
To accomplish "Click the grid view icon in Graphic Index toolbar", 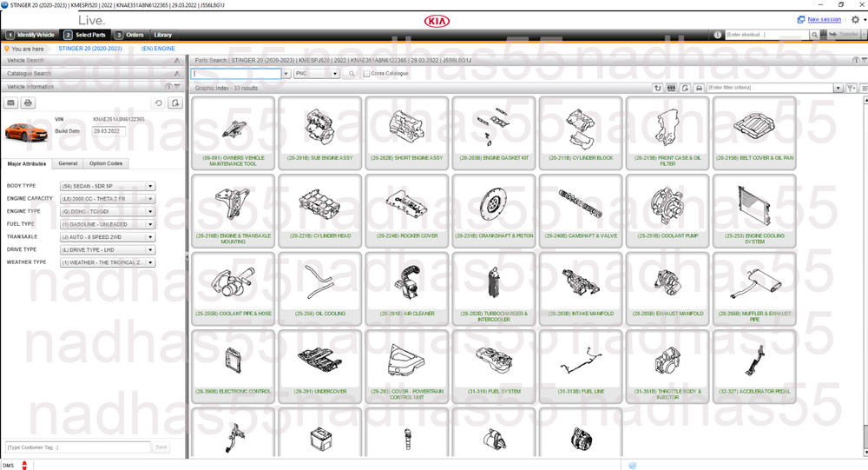I will tap(672, 88).
